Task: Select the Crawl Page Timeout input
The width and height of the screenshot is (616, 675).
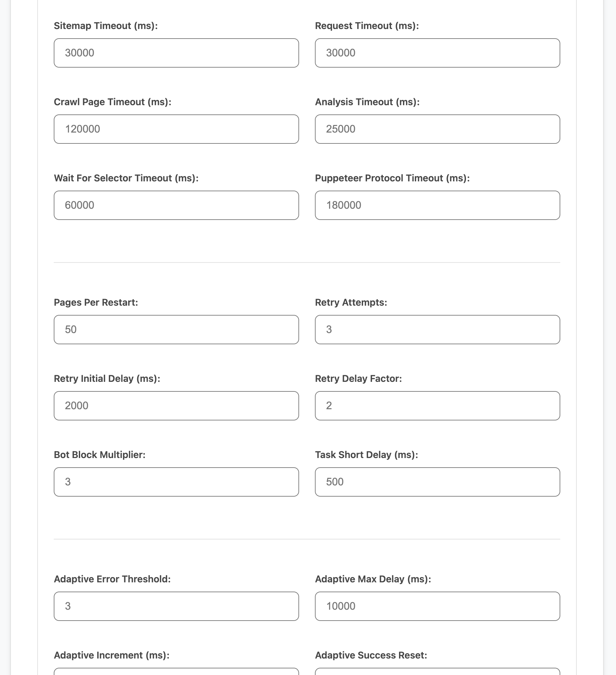Action: click(x=176, y=129)
